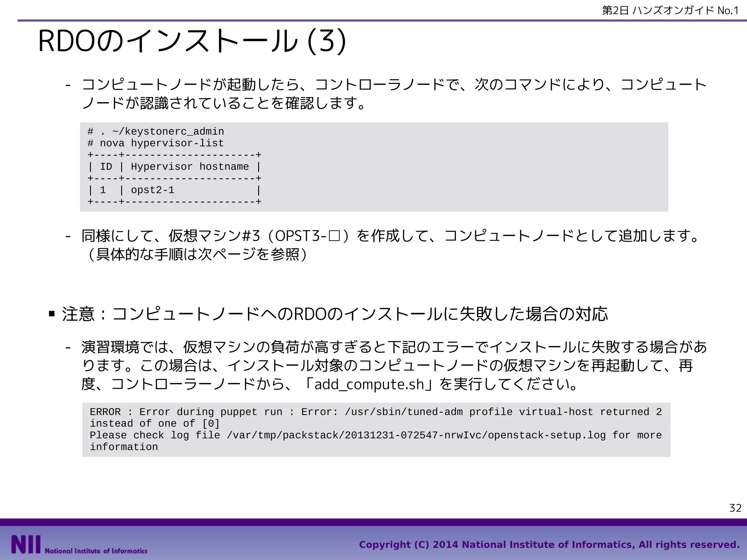This screenshot has height=560, width=747.
Task: Click the path '/usr/sbin/tuned-adm' in the error message
Action: [403, 412]
